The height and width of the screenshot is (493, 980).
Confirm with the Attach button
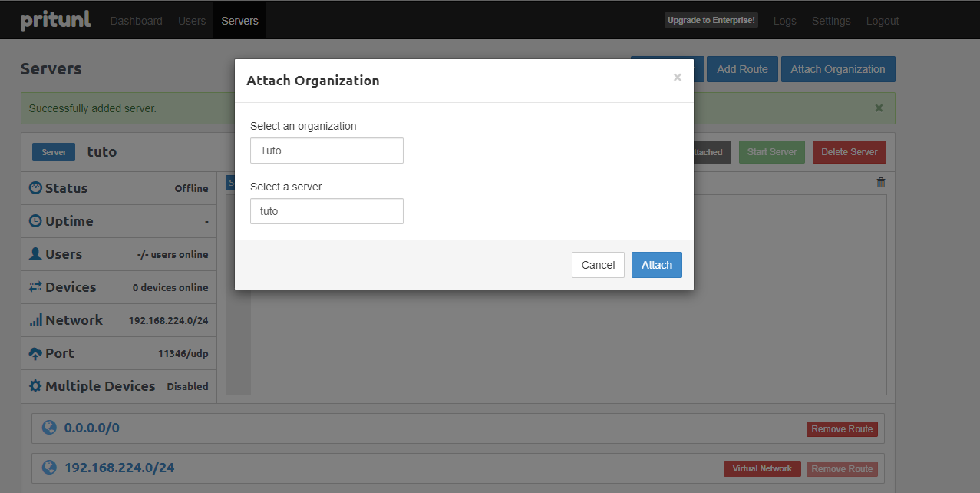(x=657, y=265)
